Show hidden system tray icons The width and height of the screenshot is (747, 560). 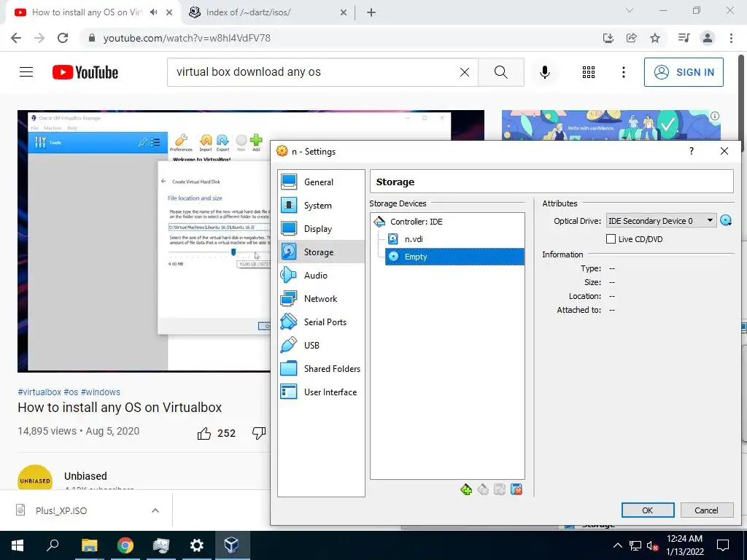click(x=617, y=545)
